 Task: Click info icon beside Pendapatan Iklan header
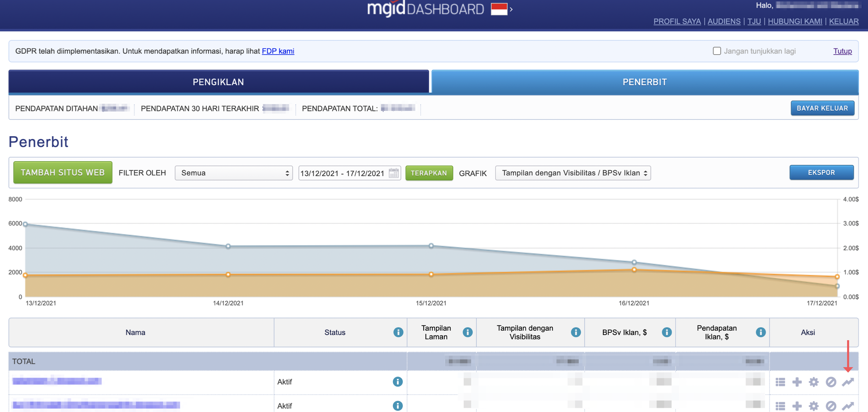pos(760,332)
